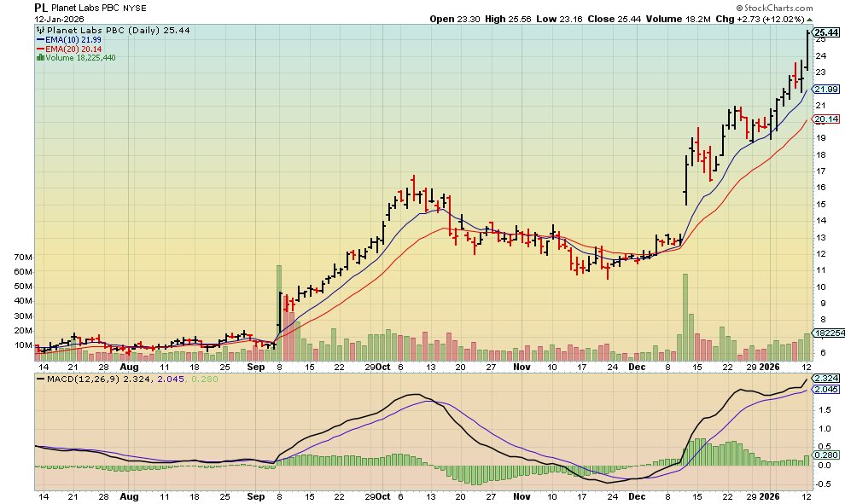Click the tall green September 8 volume spike bar
This screenshot has width=845, height=504.
pos(279,313)
